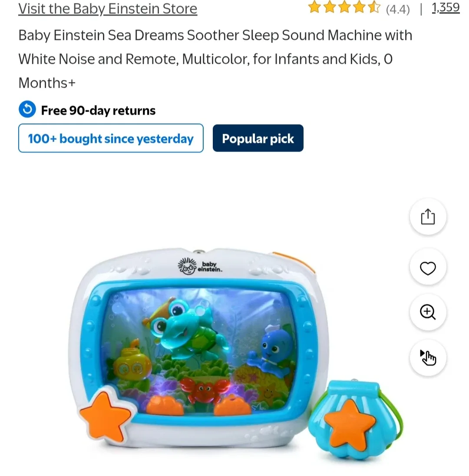Open the Visit the Baby Einstein Store link
This screenshot has width=469, height=476.
pos(108,9)
